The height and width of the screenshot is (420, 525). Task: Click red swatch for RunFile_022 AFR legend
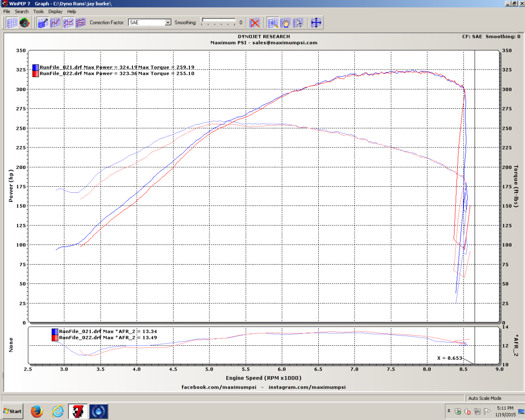[55, 337]
